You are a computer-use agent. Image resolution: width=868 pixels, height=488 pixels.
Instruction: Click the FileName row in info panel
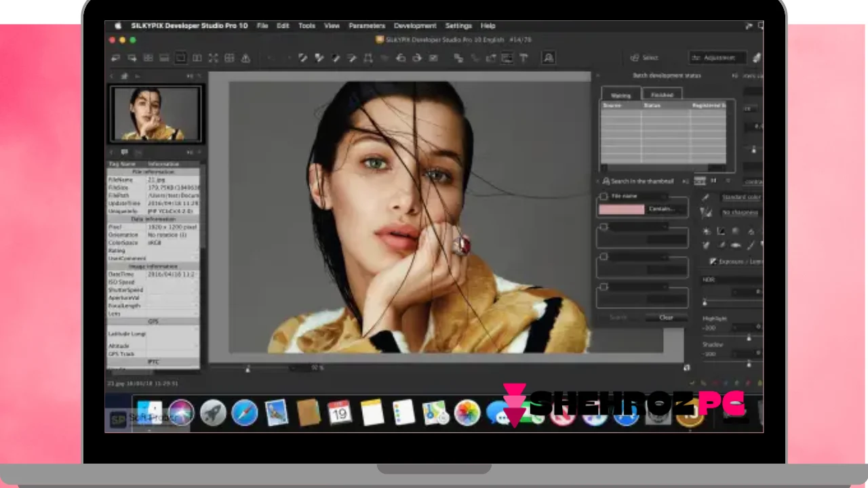(x=153, y=180)
